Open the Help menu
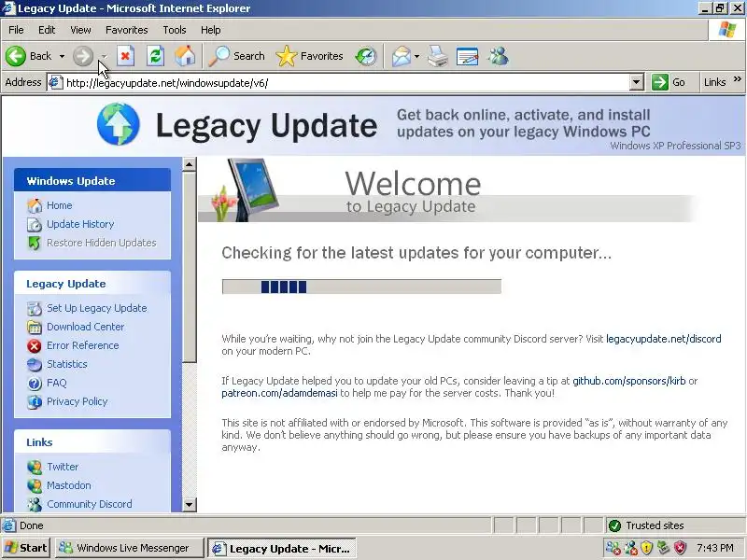 tap(211, 30)
